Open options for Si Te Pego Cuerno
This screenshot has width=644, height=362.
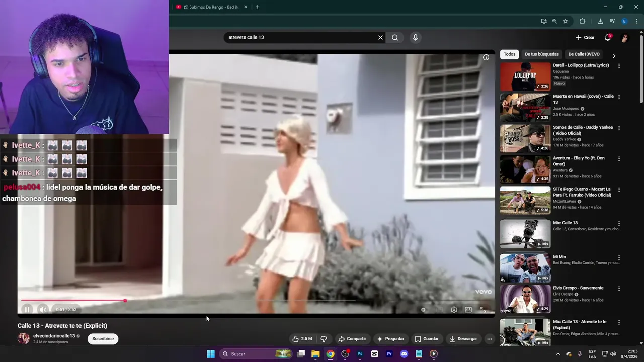pyautogui.click(x=619, y=190)
